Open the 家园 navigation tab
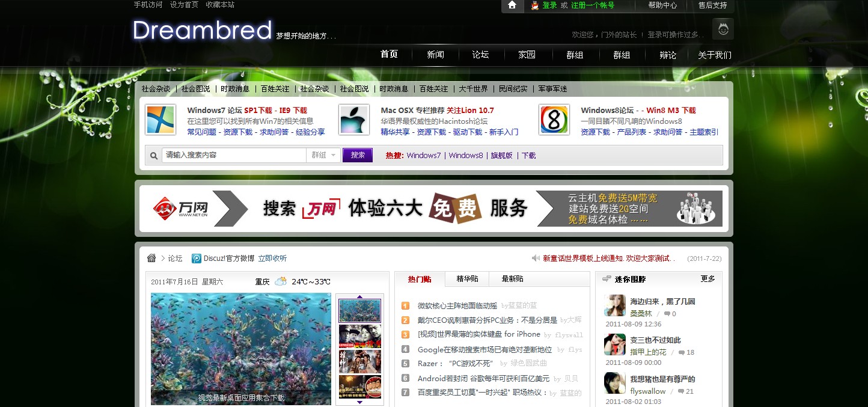Screen dimensions: 868x407 point(527,55)
